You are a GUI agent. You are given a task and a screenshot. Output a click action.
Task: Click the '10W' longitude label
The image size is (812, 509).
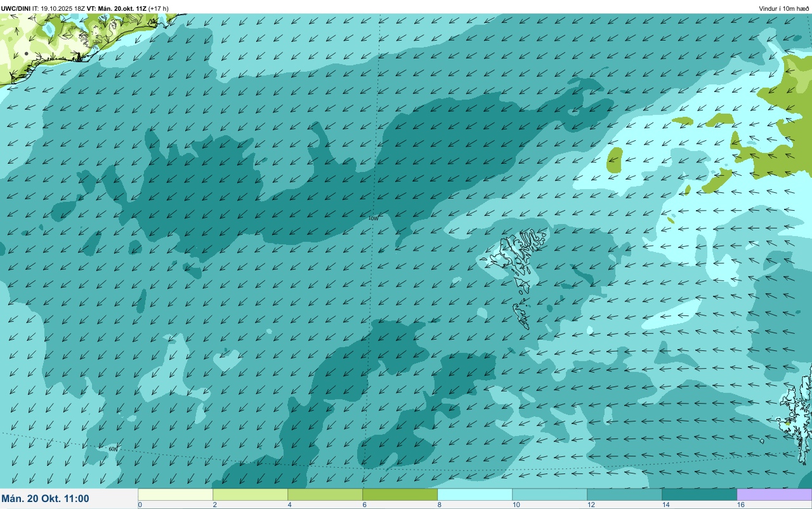tap(373, 218)
